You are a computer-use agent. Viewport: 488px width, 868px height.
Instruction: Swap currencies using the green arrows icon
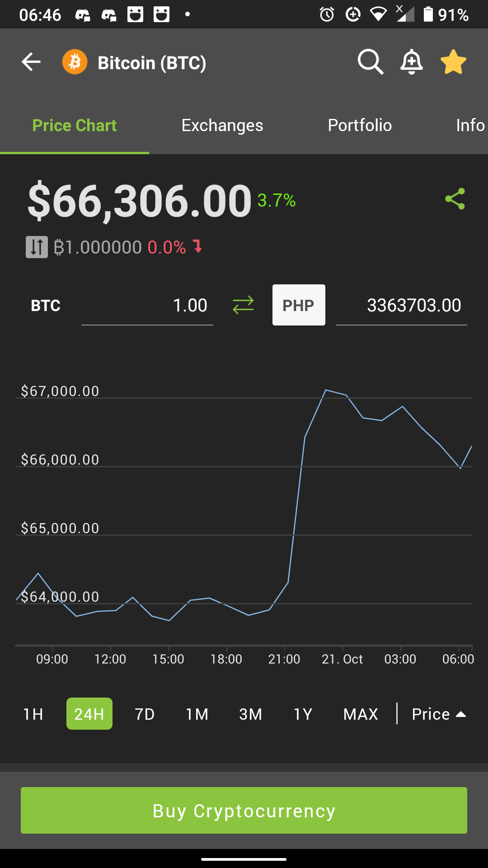tap(243, 305)
